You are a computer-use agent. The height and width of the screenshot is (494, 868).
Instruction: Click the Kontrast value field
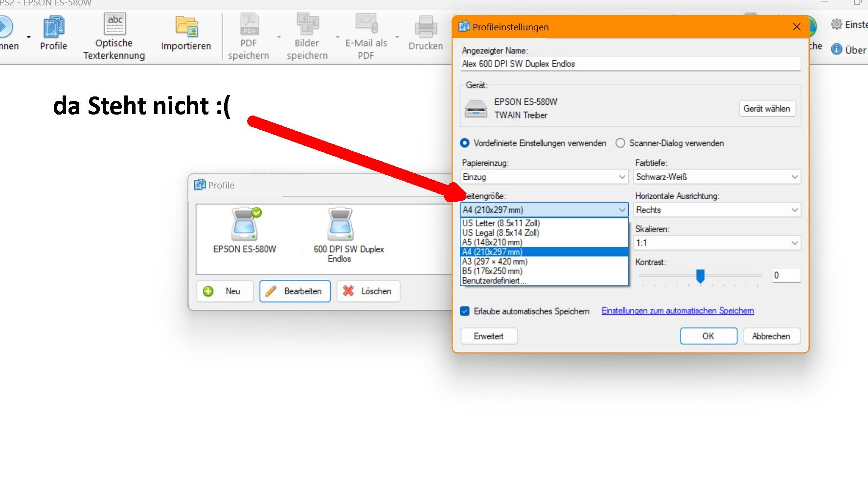click(x=786, y=275)
